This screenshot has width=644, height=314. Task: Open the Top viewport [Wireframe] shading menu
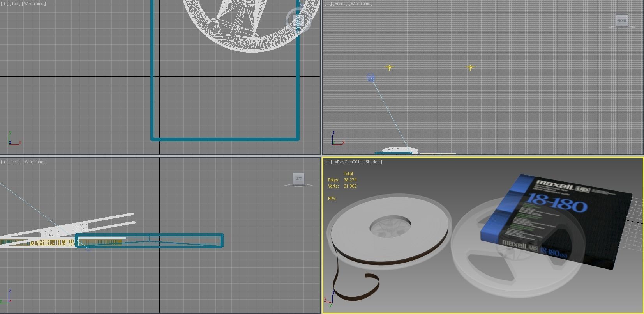coord(34,4)
